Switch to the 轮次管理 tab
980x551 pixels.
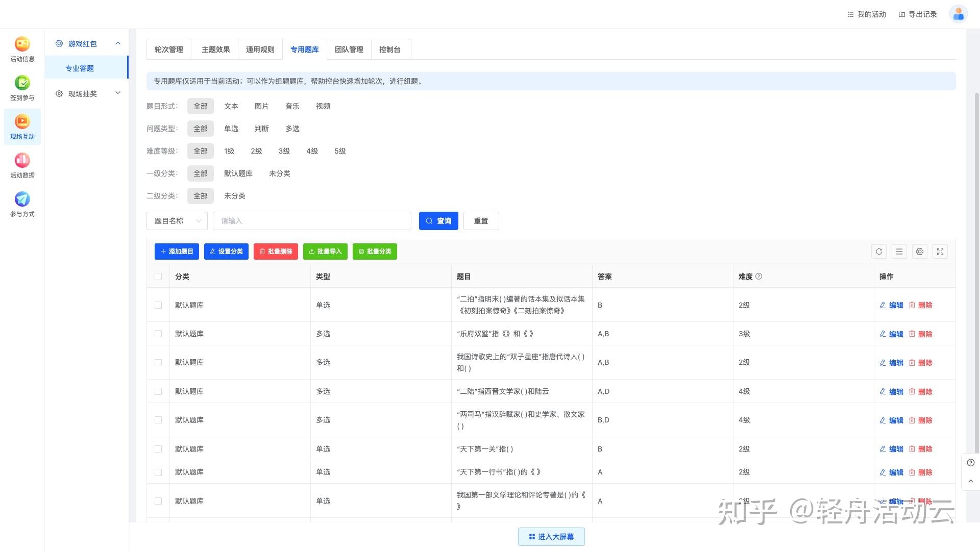(169, 49)
